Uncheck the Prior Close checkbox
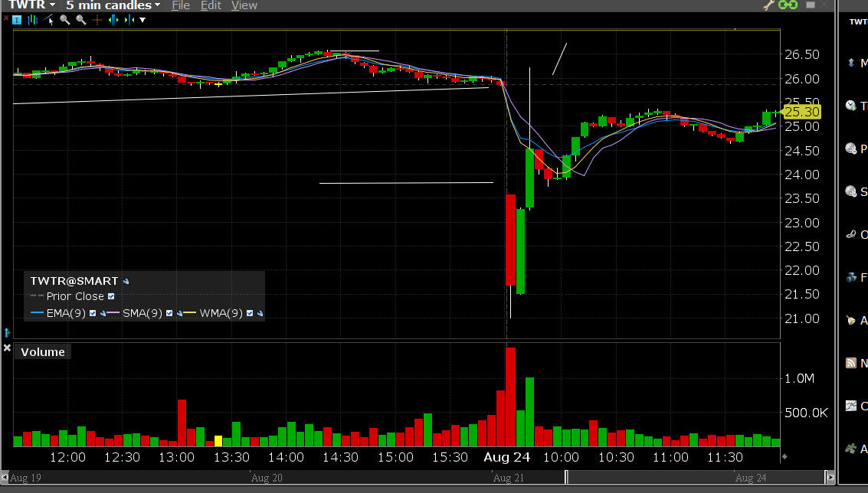868x493 pixels. [111, 296]
